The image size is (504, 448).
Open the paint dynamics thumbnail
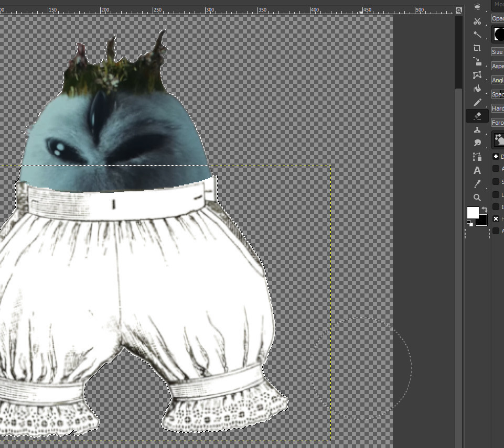pyautogui.click(x=499, y=139)
